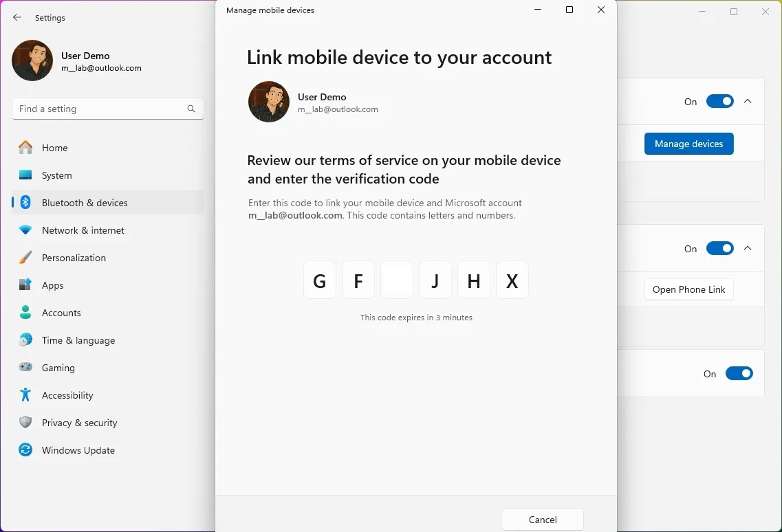Click the Time & language clock icon

click(x=25, y=340)
